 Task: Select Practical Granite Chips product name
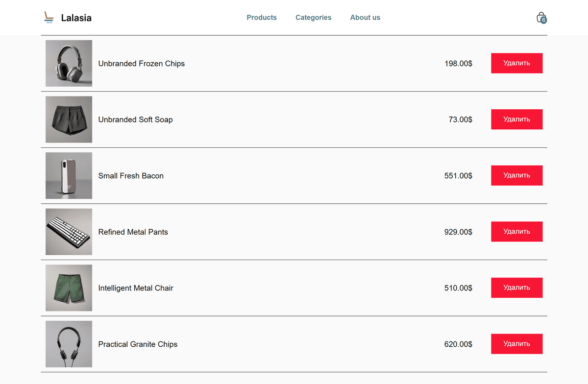(x=138, y=344)
